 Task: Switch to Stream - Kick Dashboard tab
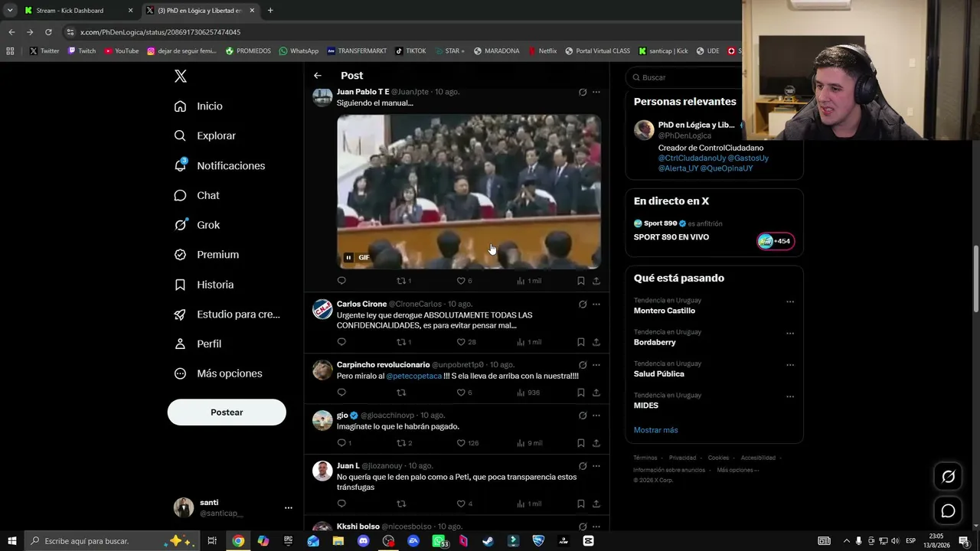tap(78, 11)
